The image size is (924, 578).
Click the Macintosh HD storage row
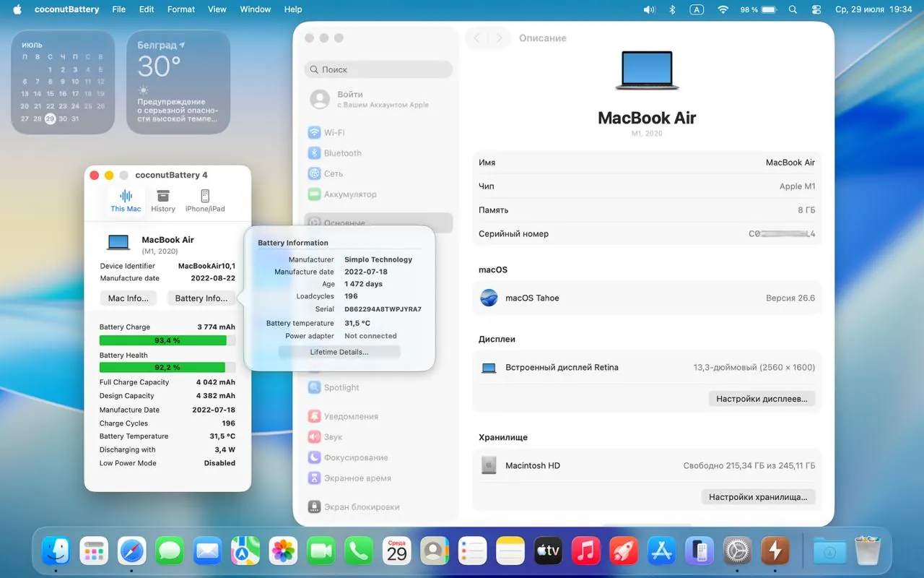coord(647,465)
